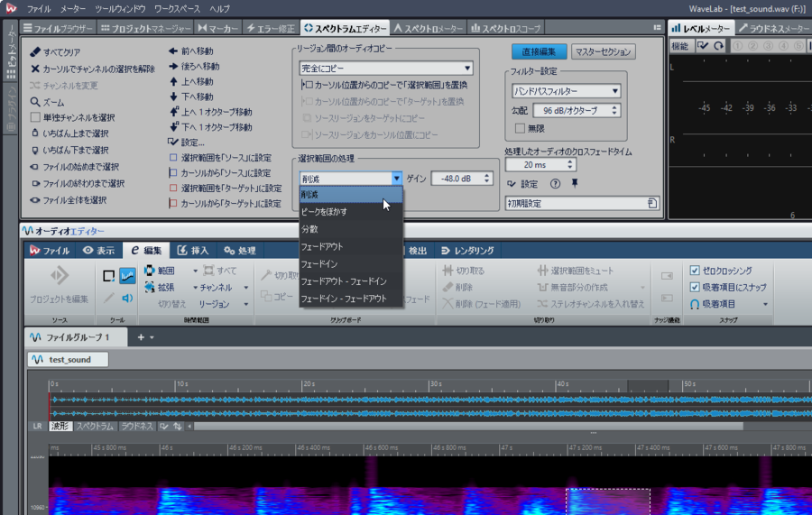Screen dimensions: 812x515
Task: Open the バンドパスフィルター dropdown
Action: click(x=566, y=91)
